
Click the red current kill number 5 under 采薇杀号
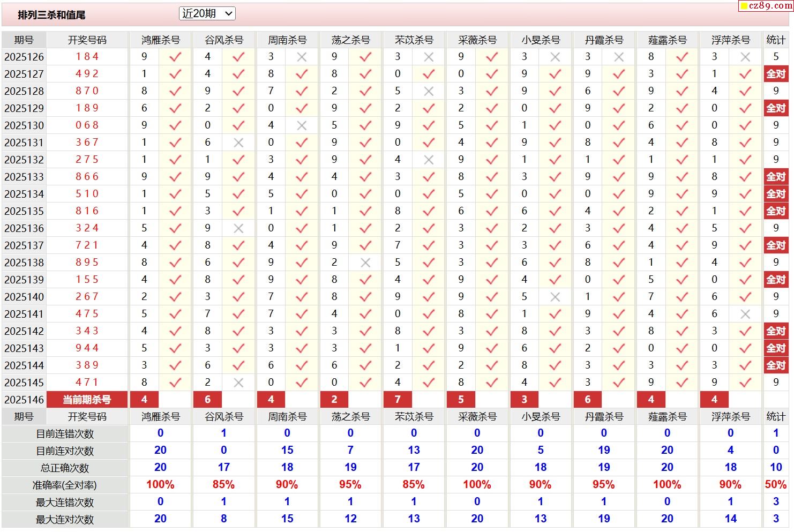pos(461,400)
